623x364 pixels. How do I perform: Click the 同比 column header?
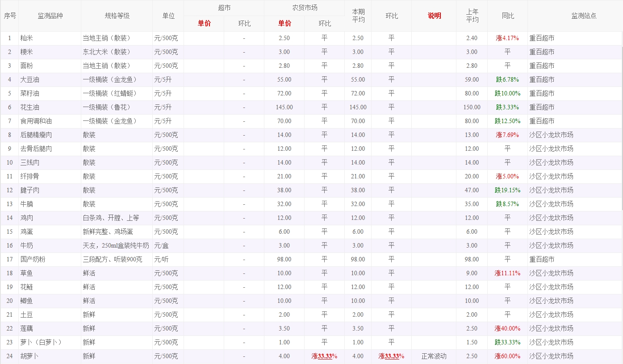[x=508, y=16]
